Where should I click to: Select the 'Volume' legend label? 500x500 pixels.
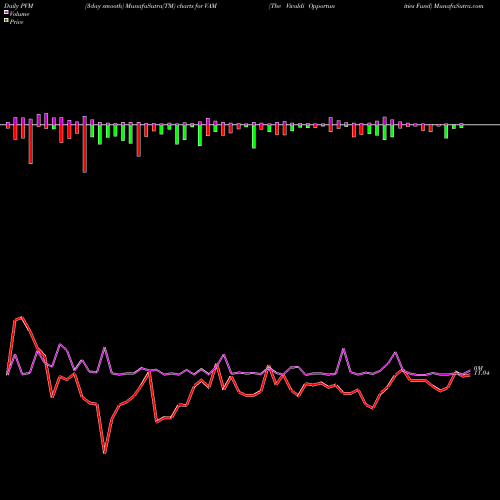coord(19,14)
